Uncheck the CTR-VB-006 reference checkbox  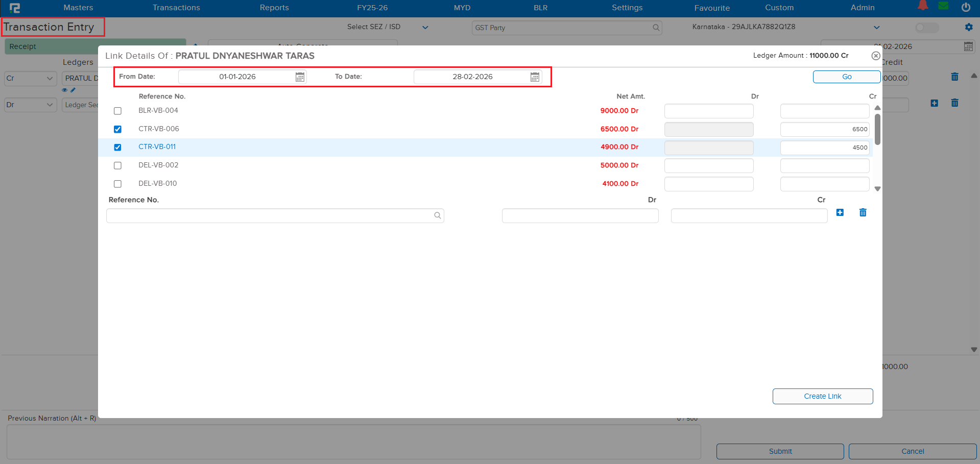click(x=117, y=129)
